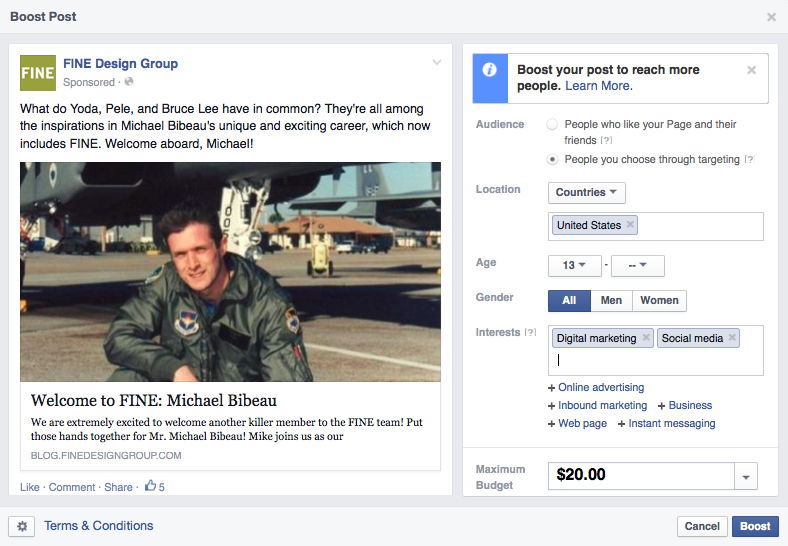The width and height of the screenshot is (788, 546).
Task: Add Instant messaging interest suggestion
Action: pos(666,424)
